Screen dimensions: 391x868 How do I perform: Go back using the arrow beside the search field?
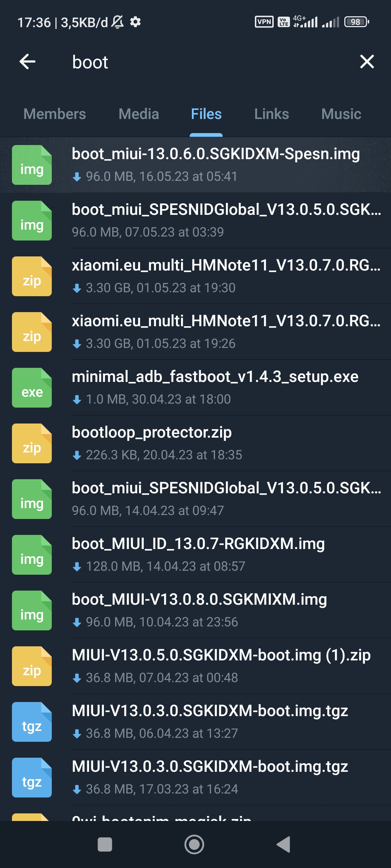(28, 61)
